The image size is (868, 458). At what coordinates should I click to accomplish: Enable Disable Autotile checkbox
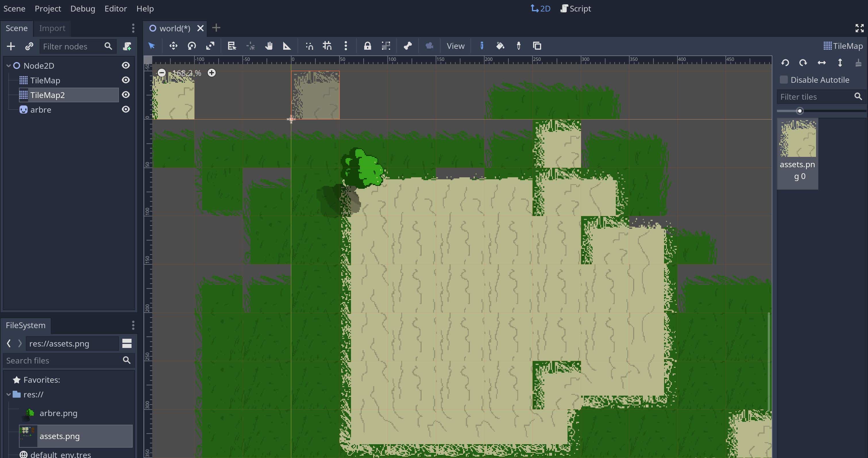click(784, 80)
